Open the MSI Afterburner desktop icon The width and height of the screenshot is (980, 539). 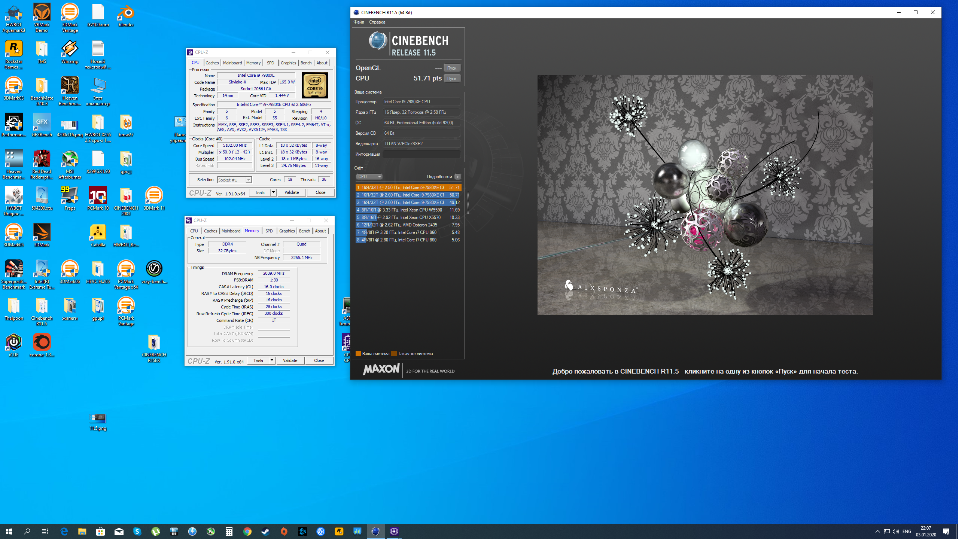coord(70,165)
